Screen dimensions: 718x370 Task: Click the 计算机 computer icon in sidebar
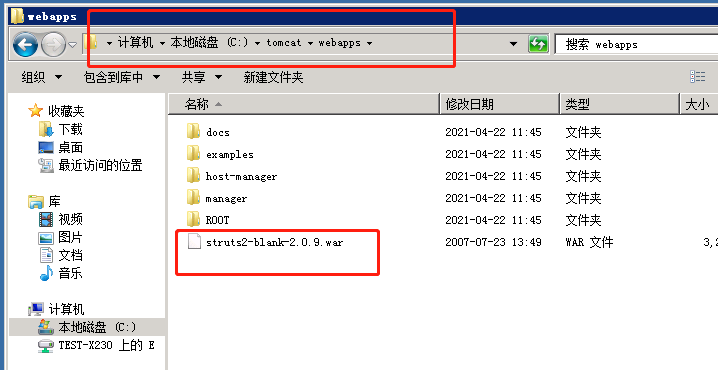point(36,309)
